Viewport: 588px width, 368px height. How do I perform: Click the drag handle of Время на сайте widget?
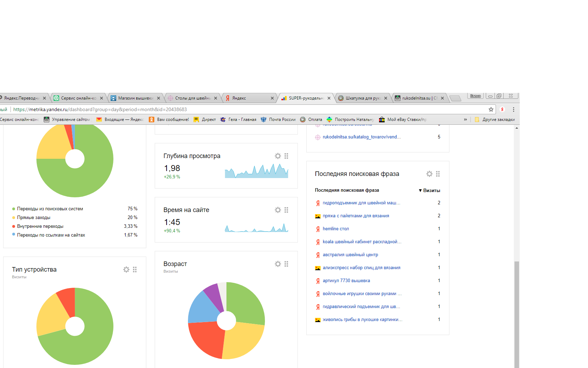coord(286,210)
